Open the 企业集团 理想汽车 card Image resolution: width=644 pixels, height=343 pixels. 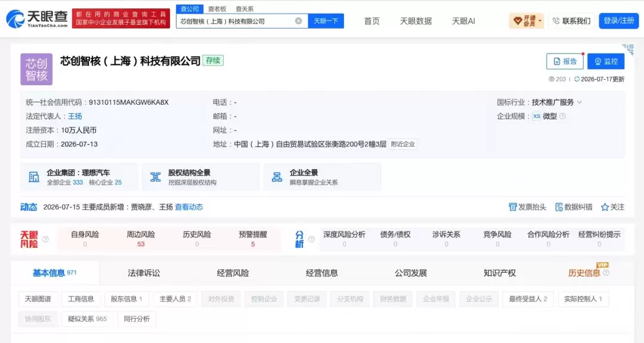pyautogui.click(x=79, y=177)
